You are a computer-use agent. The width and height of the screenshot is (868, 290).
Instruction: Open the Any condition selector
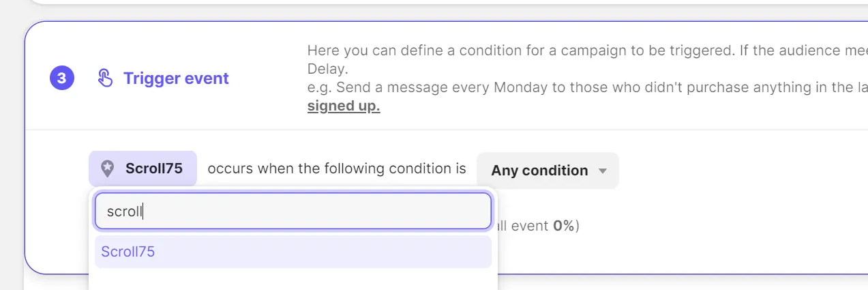[x=539, y=171]
